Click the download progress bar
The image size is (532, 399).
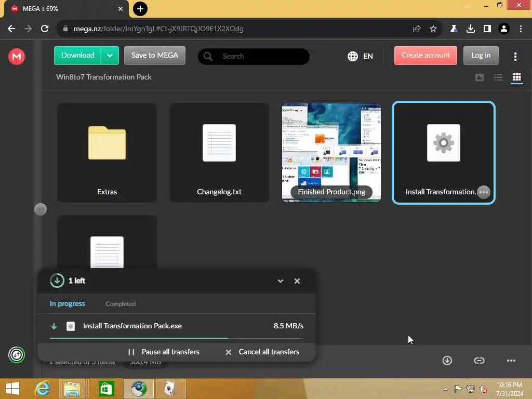(x=177, y=338)
